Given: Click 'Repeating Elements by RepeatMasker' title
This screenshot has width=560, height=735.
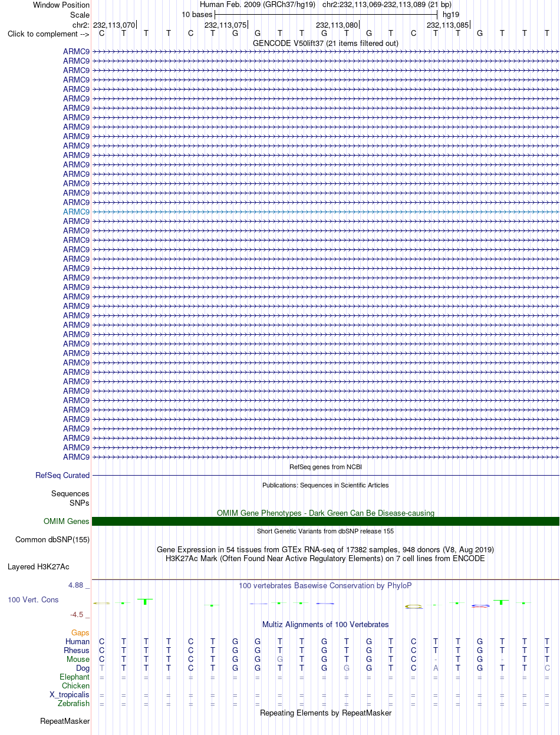Looking at the screenshot, I should coord(325,713).
